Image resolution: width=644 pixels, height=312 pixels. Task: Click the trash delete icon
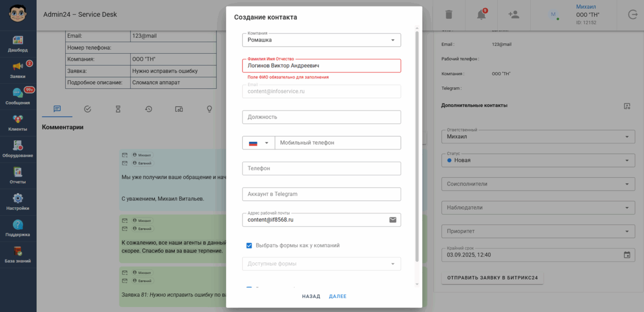(449, 15)
